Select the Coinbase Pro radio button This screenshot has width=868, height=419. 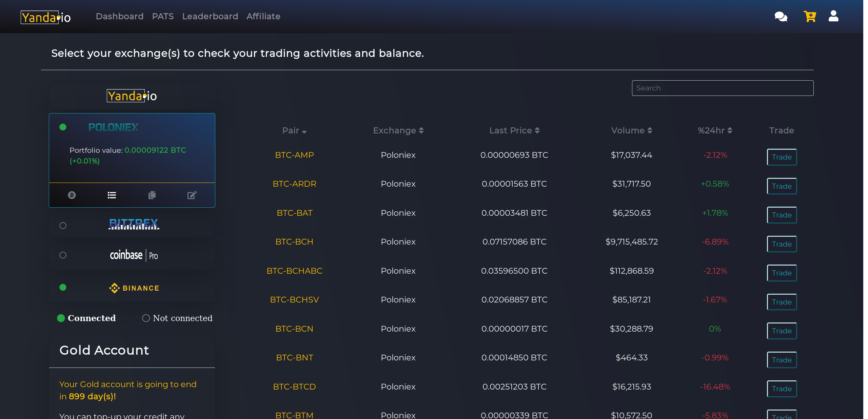point(63,255)
